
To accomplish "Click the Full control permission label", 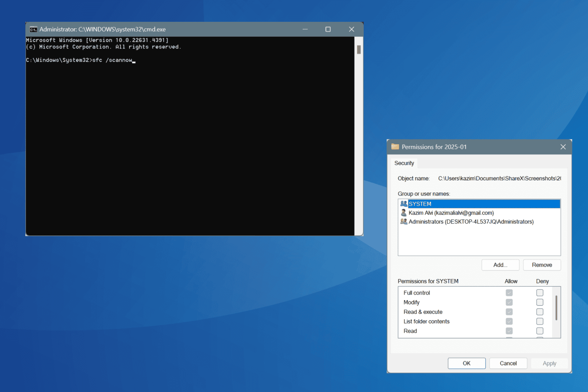I will click(x=416, y=292).
